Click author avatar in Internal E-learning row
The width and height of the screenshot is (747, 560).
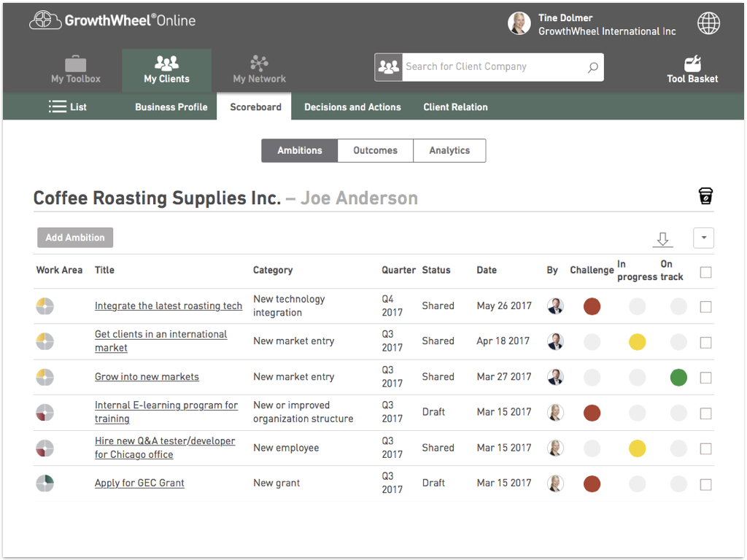(555, 413)
